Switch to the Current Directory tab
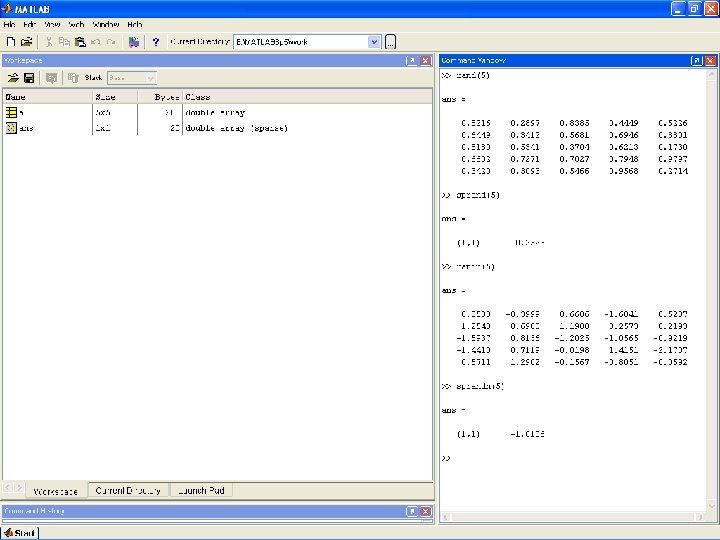Image resolution: width=720 pixels, height=540 pixels. (x=128, y=490)
